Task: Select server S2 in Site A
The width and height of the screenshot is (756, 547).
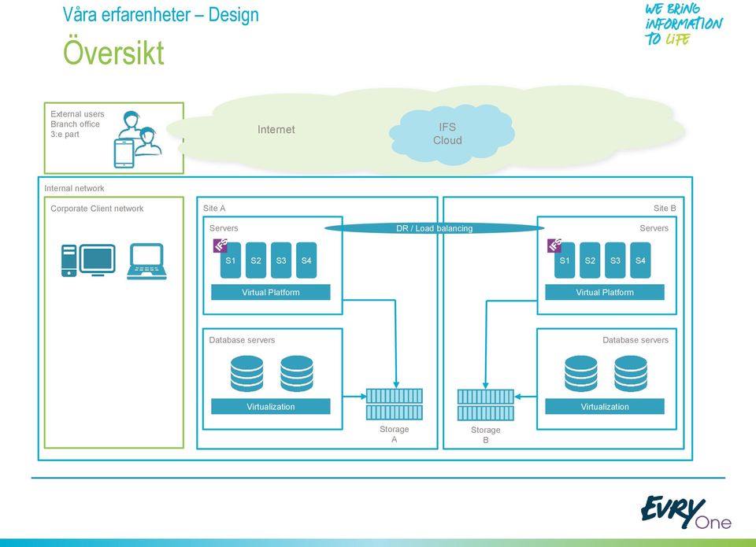Action: pos(256,261)
